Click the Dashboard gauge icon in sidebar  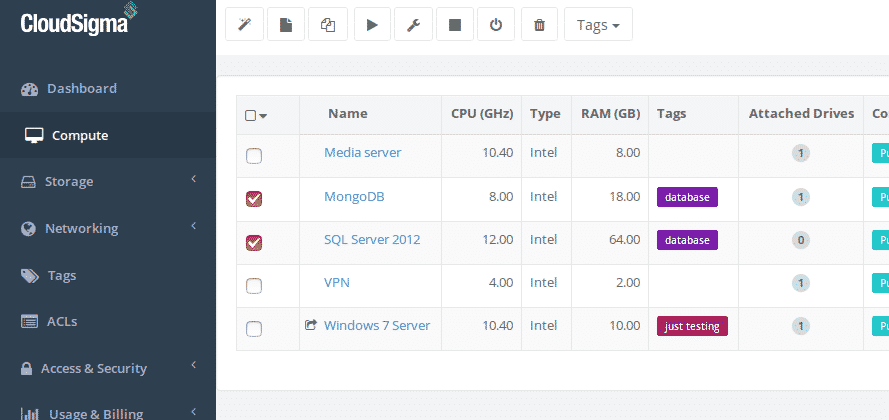(29, 90)
